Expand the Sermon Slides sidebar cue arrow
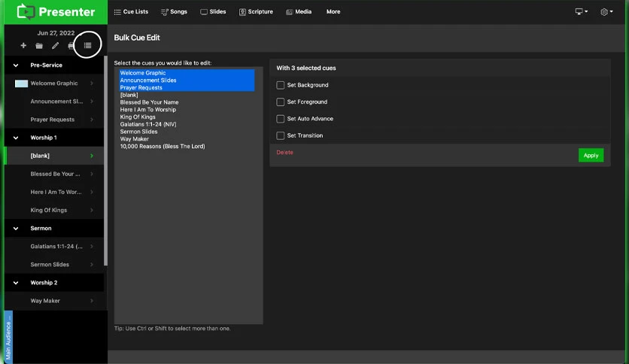The image size is (629, 364). [92, 265]
